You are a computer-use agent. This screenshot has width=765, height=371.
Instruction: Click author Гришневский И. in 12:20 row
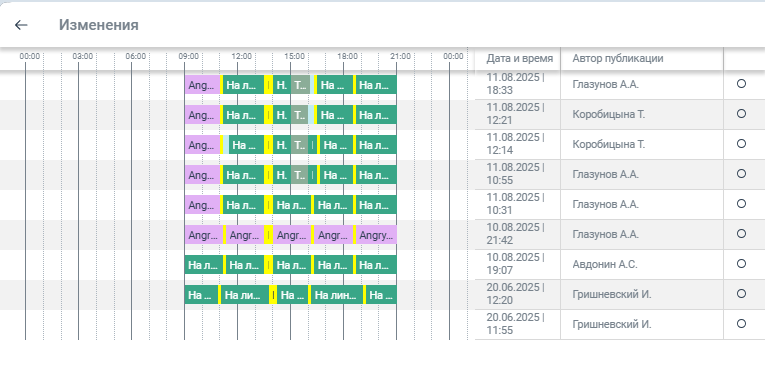point(612,294)
